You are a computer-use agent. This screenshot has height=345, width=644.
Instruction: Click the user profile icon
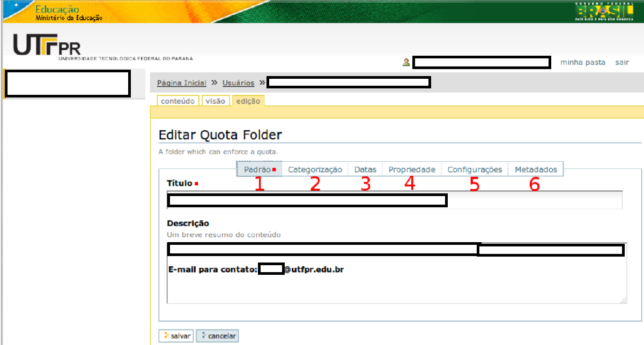coord(406,63)
